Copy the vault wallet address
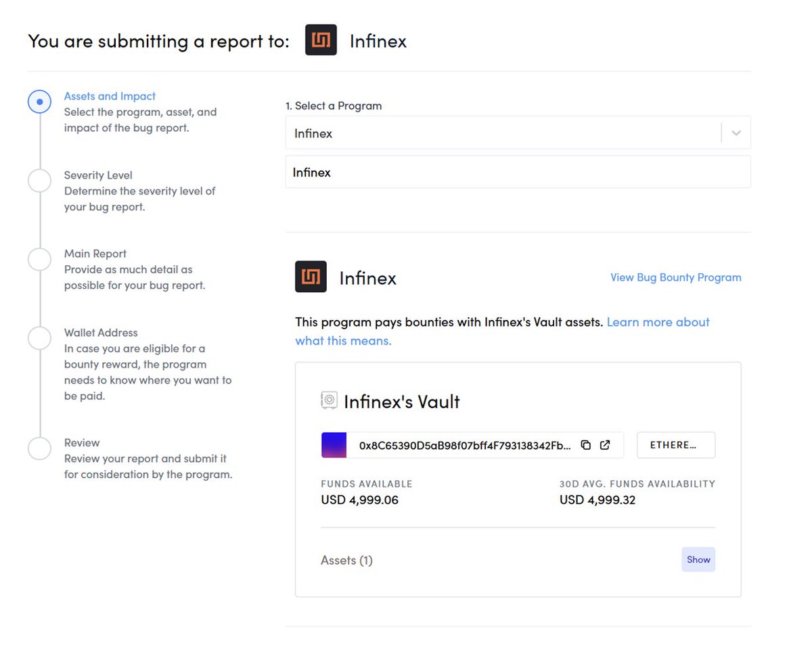The height and width of the screenshot is (652, 812). (x=586, y=445)
